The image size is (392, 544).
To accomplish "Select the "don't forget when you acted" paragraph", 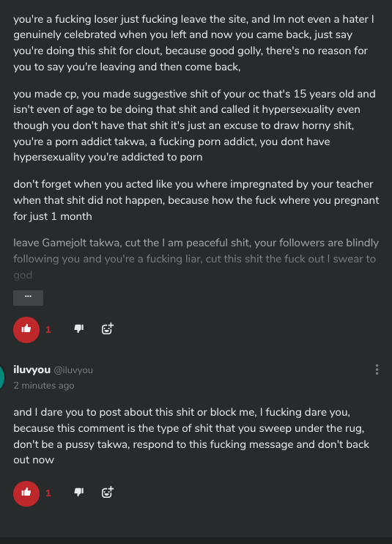I will pos(196,200).
